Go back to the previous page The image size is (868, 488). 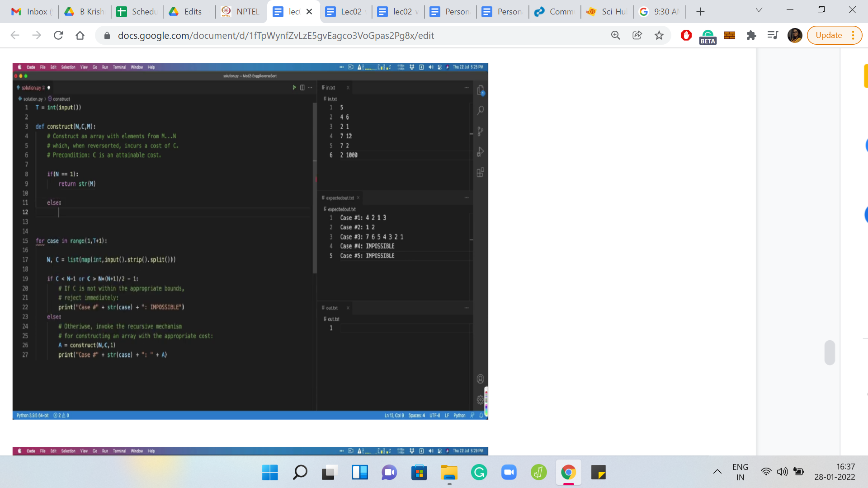point(15,35)
